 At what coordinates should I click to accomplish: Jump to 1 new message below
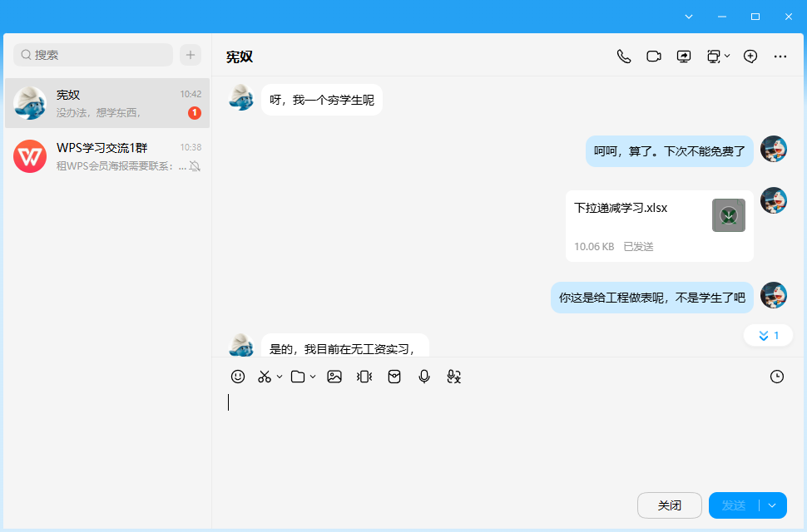(769, 336)
